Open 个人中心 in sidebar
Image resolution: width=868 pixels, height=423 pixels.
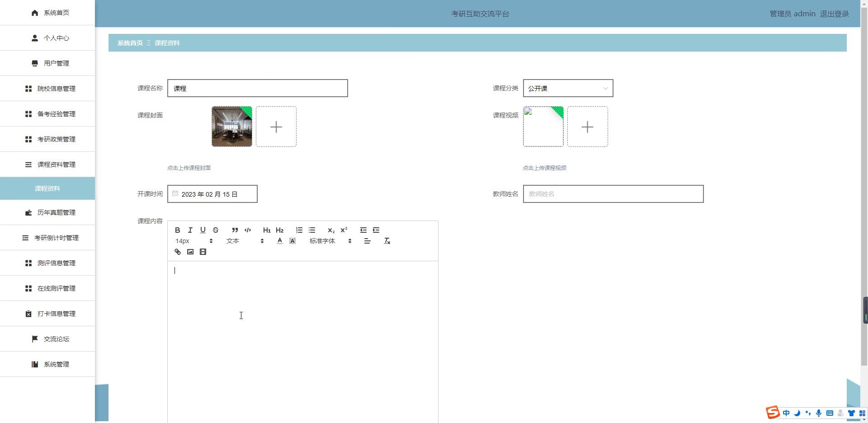(47, 38)
